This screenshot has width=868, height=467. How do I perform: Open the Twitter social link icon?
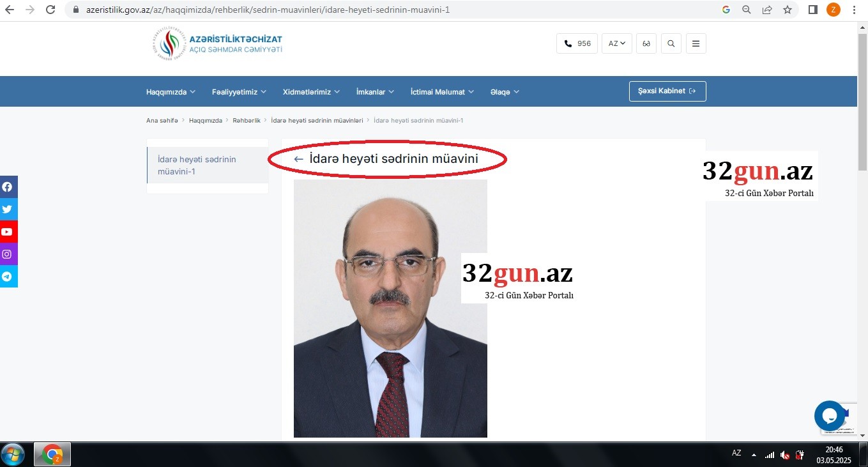(8, 210)
